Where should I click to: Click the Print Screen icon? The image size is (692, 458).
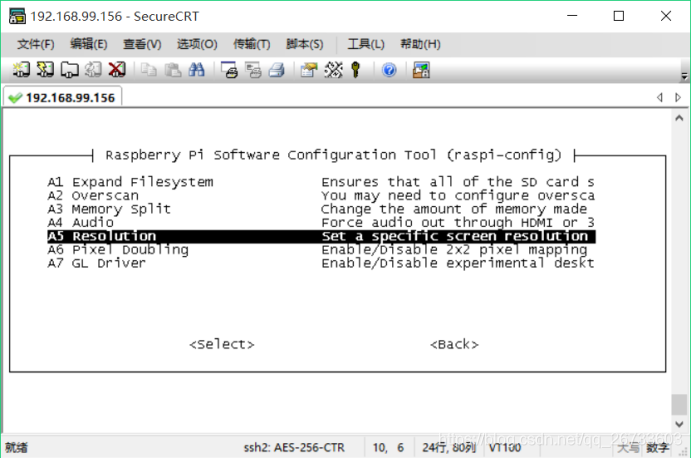[x=229, y=70]
